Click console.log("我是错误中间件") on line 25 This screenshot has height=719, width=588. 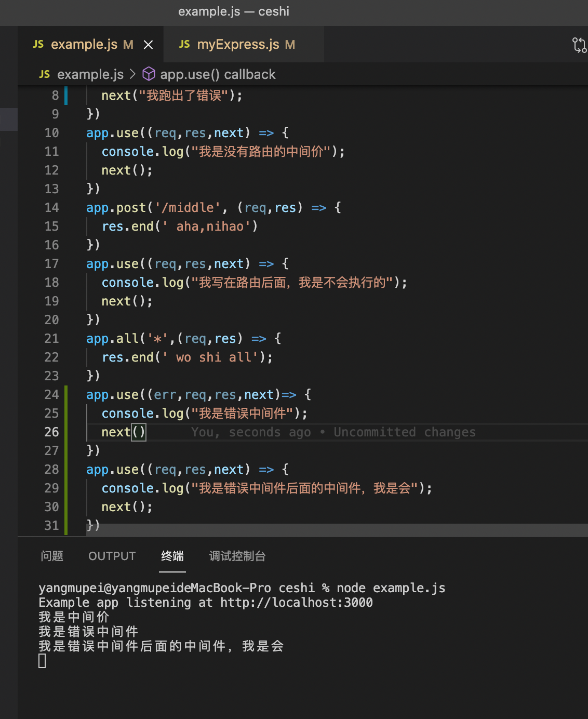[x=205, y=414]
